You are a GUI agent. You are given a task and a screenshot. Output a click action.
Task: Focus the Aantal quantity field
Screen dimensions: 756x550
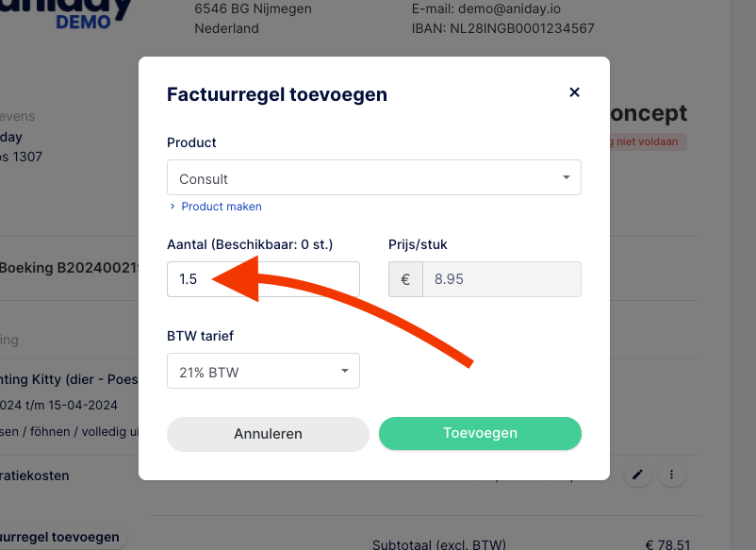point(263,279)
